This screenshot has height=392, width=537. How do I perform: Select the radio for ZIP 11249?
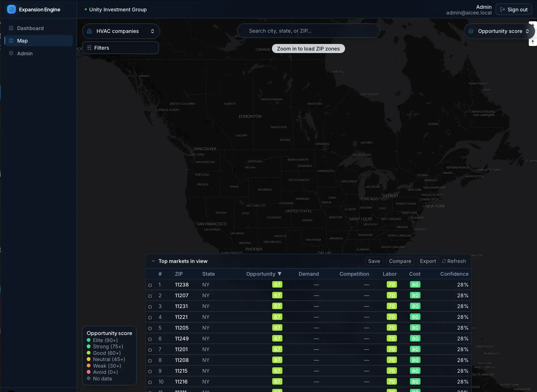[x=150, y=339]
